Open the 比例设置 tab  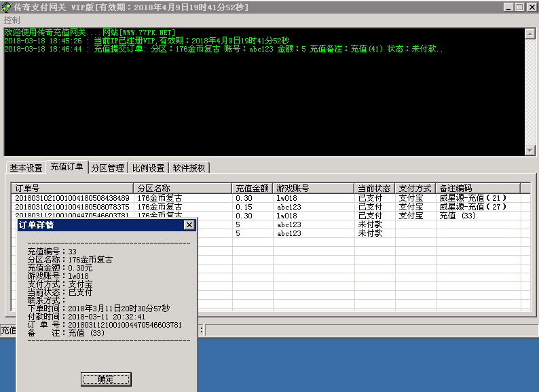point(148,168)
